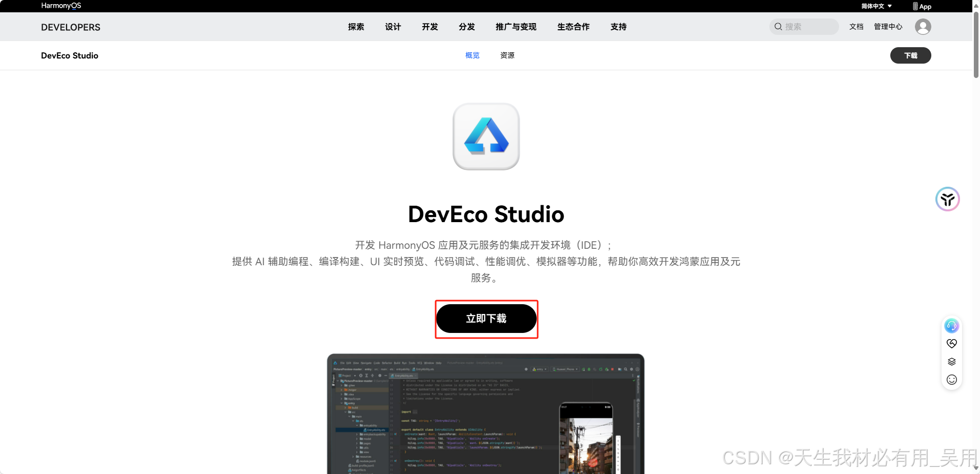Click the layers stack icon in sidebar
Viewport: 980px width, 474px height.
click(x=952, y=362)
